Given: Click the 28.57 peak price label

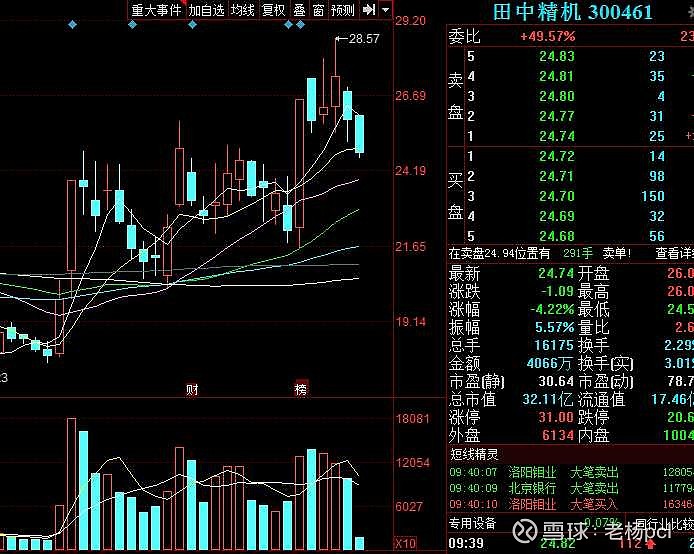Looking at the screenshot, I should [x=364, y=39].
